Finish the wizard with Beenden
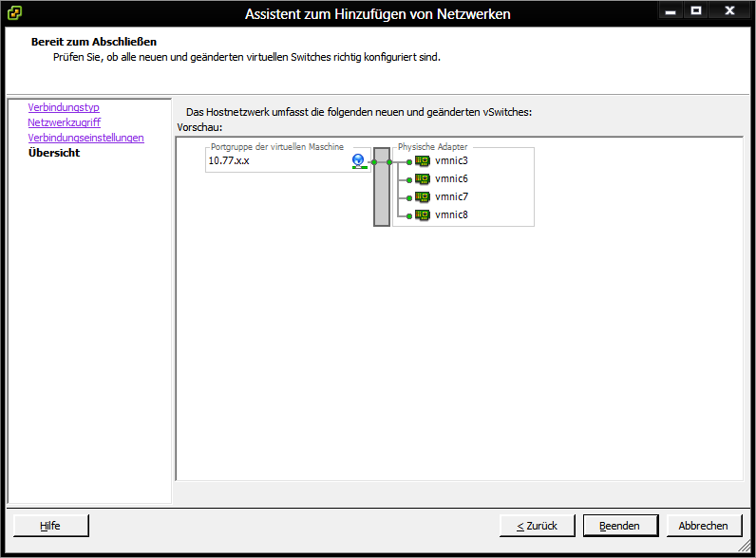This screenshot has height=558, width=756. click(619, 526)
